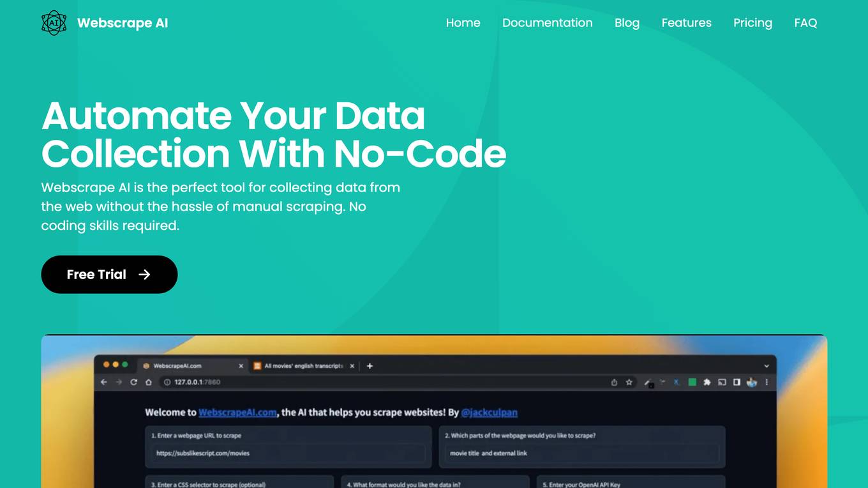The image size is (868, 488).
Task: Click the pen extension icon in the demo toolbar
Action: tap(648, 383)
